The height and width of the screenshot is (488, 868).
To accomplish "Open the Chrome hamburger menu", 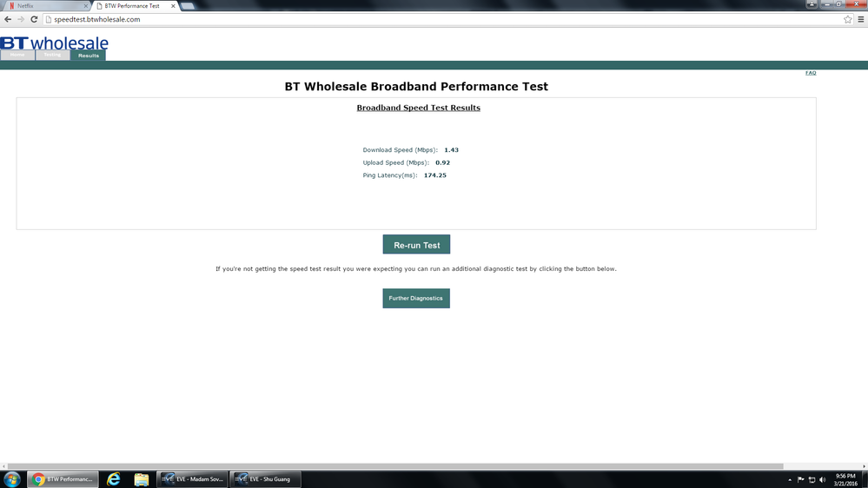I will [861, 19].
